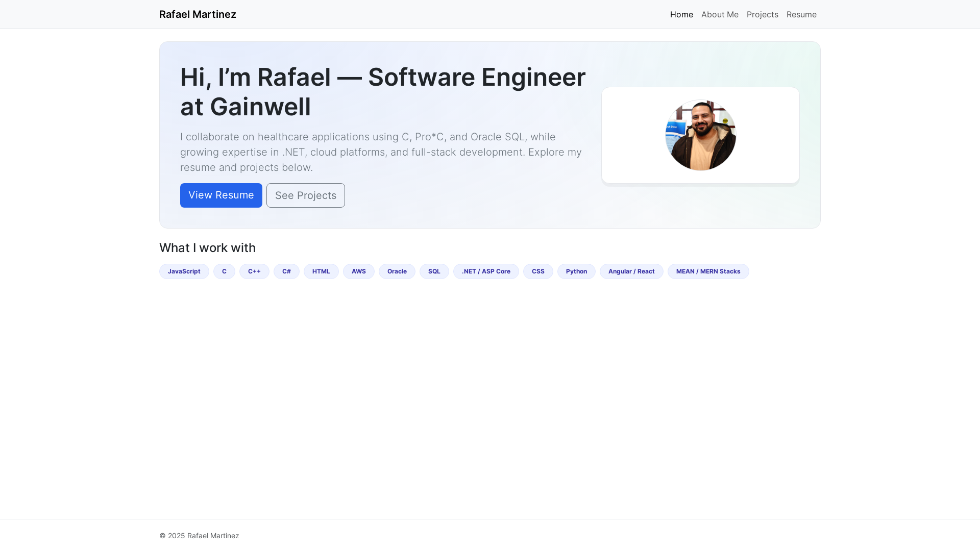Click the View Resume button
The image size is (980, 551).
coord(221,195)
